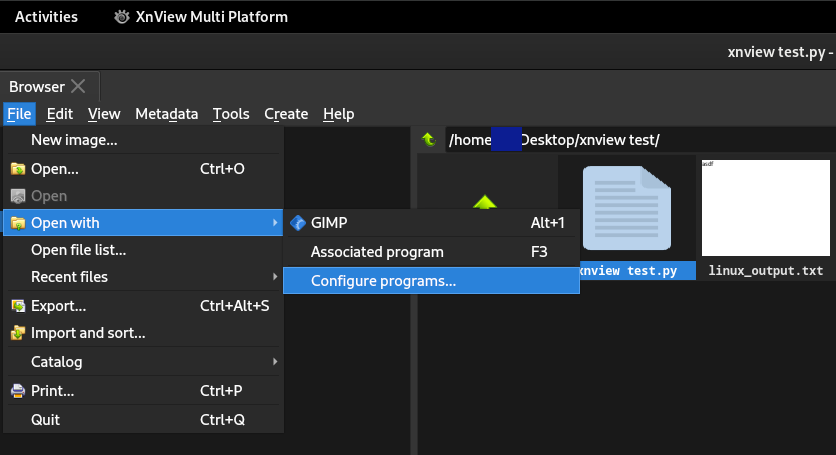Choose New image... from File menu
836x455 pixels.
click(x=143, y=140)
